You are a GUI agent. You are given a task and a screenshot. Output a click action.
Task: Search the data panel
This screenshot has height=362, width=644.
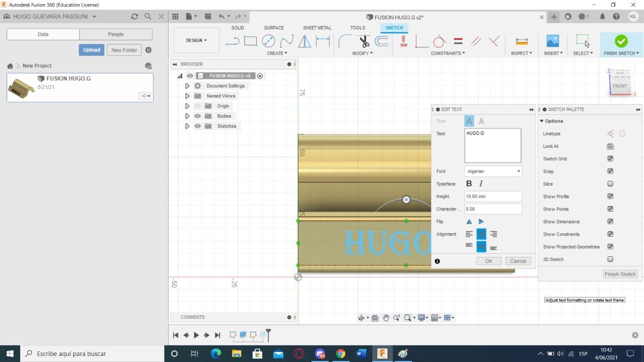(x=147, y=17)
